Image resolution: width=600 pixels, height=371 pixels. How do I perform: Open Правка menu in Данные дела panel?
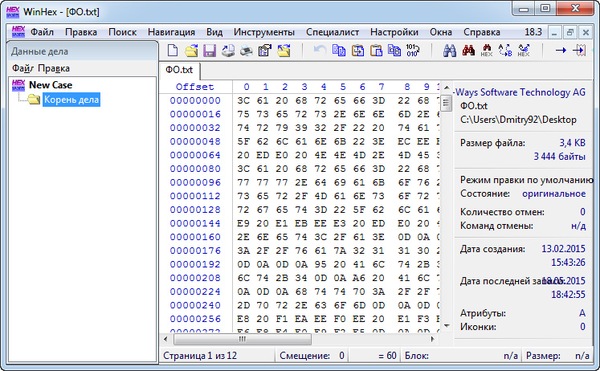[54, 68]
